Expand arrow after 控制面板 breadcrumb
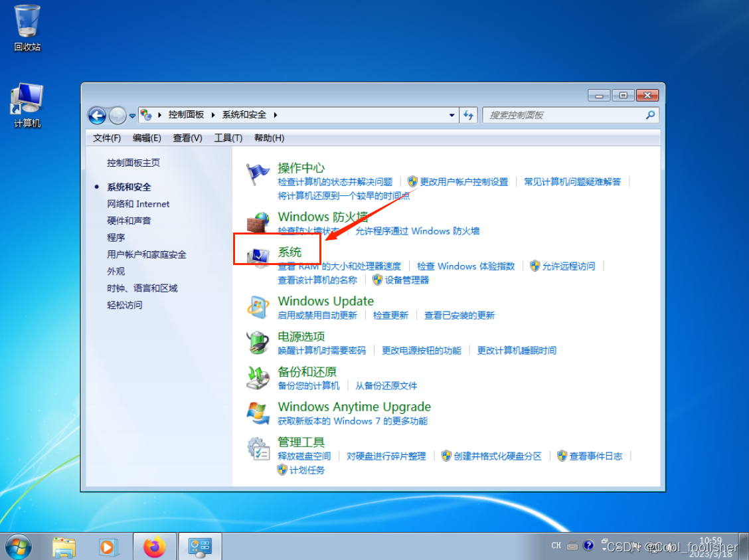This screenshot has height=560, width=749. [213, 115]
